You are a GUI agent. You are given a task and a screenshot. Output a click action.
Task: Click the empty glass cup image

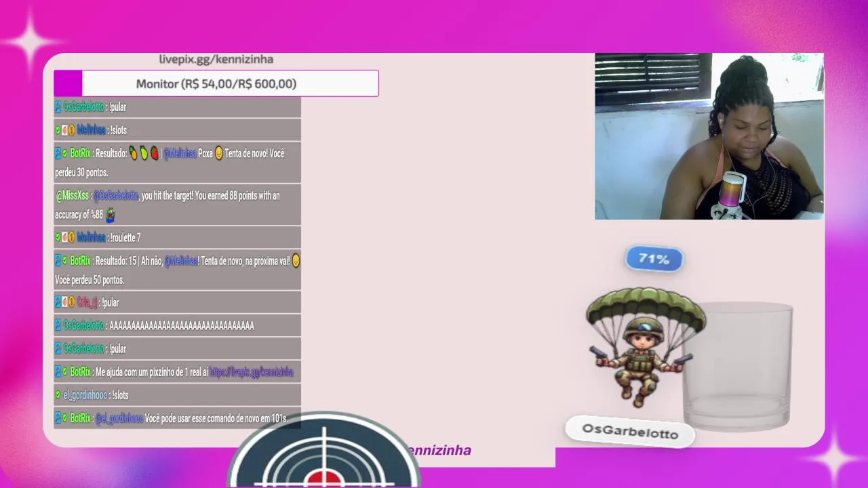(737, 367)
